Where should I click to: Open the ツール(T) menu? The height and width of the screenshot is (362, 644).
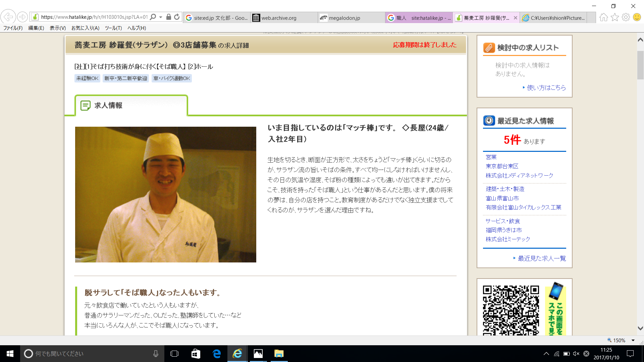(113, 28)
